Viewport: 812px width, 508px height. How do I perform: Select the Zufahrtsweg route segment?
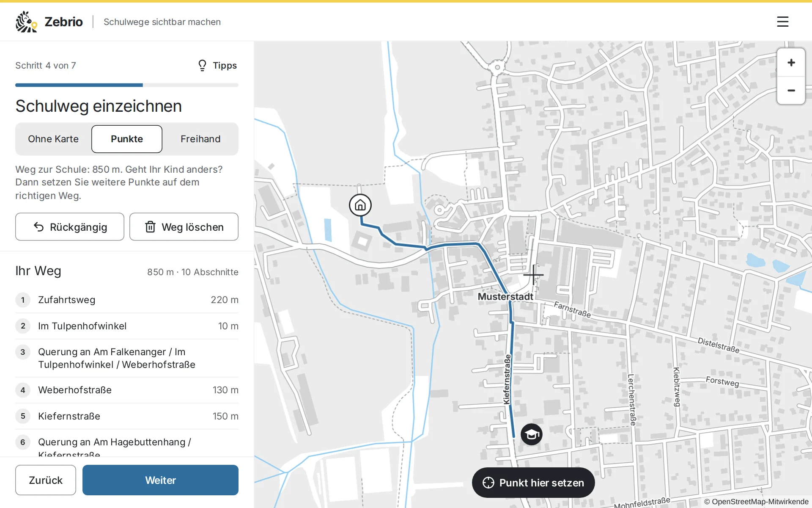point(127,300)
